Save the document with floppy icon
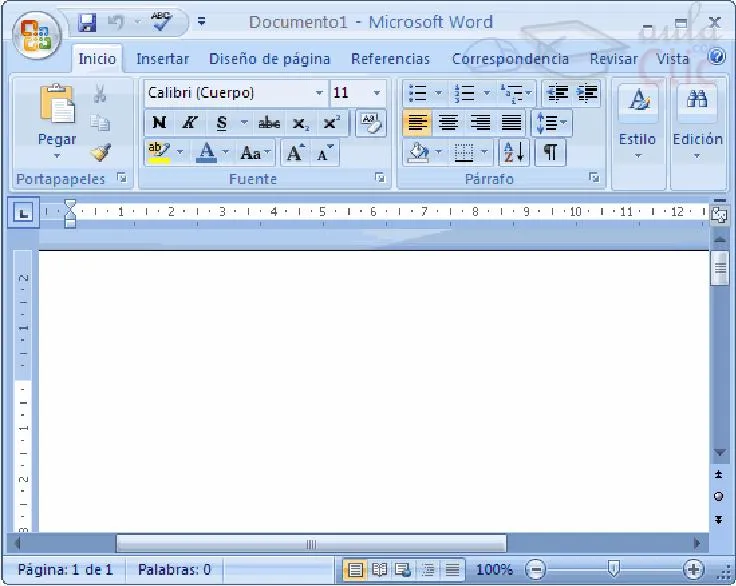Screen dimensions: 736x586 coord(87,22)
